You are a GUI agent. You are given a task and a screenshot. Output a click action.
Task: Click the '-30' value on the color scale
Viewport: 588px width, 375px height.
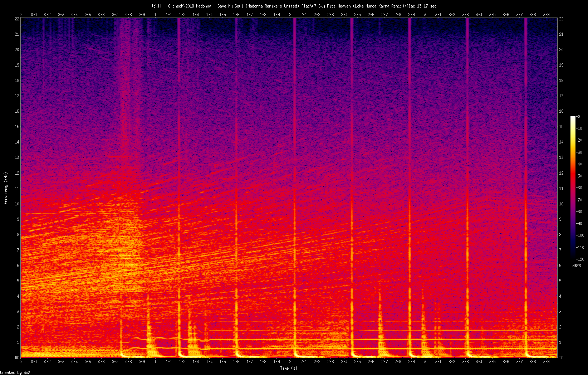[579, 152]
